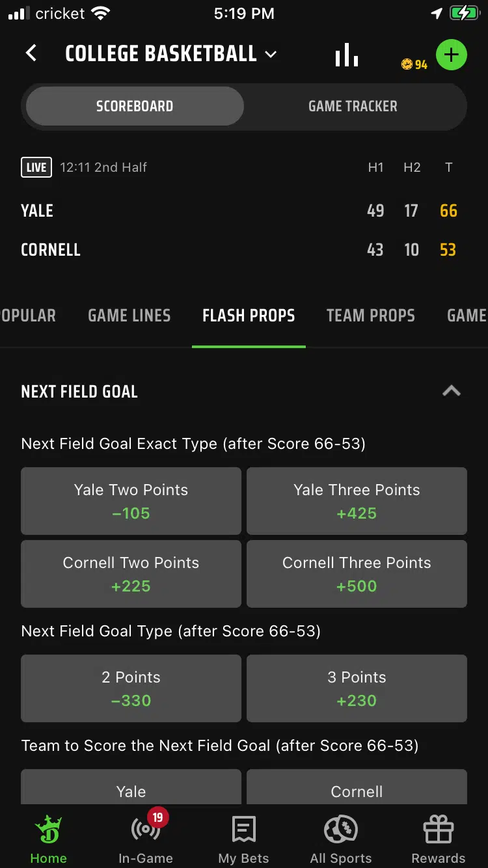
Task: Tap the LIVE game status badge
Action: [x=36, y=167]
